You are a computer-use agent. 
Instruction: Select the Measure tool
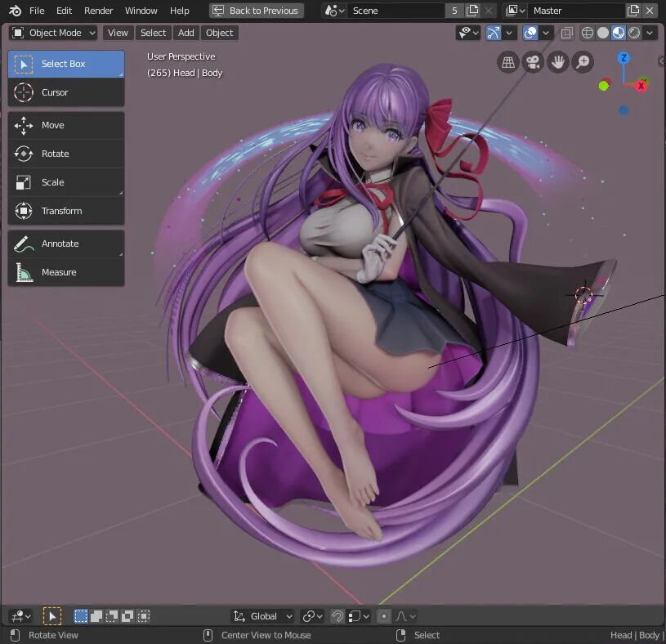pyautogui.click(x=66, y=272)
